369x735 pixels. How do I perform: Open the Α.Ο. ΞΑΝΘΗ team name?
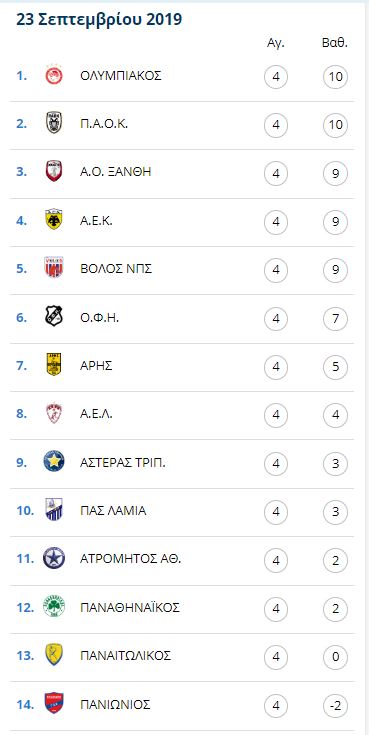click(116, 172)
